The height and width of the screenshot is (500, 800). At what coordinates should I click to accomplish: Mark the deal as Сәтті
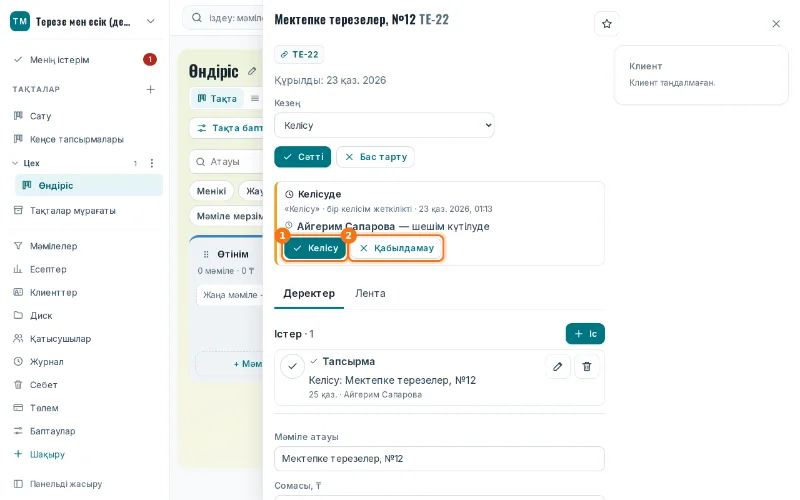coord(303,157)
